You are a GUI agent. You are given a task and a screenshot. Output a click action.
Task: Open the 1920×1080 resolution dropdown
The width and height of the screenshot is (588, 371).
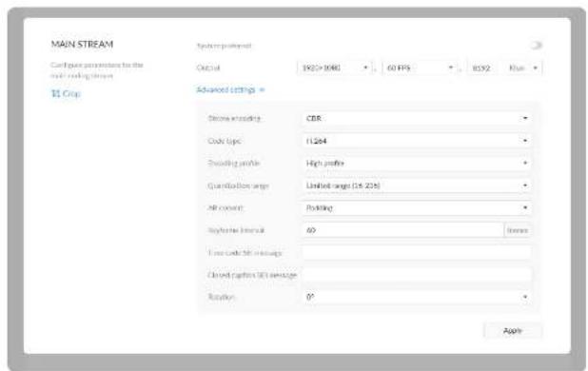pyautogui.click(x=335, y=68)
